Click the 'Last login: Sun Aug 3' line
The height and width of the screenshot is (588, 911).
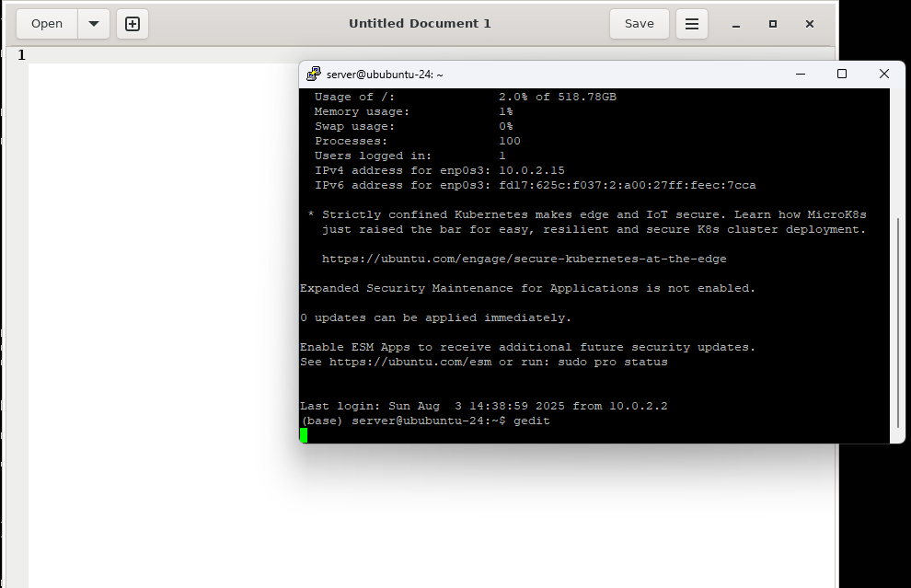[483, 406]
